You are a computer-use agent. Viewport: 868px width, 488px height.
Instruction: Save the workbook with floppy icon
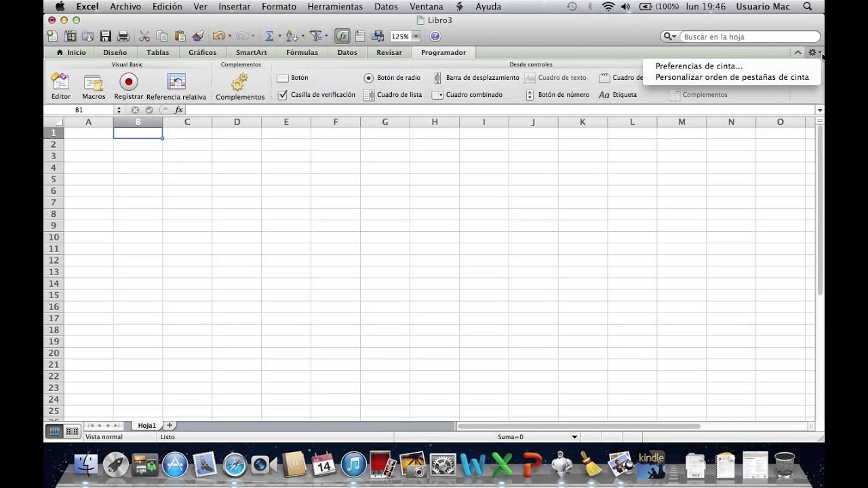105,37
